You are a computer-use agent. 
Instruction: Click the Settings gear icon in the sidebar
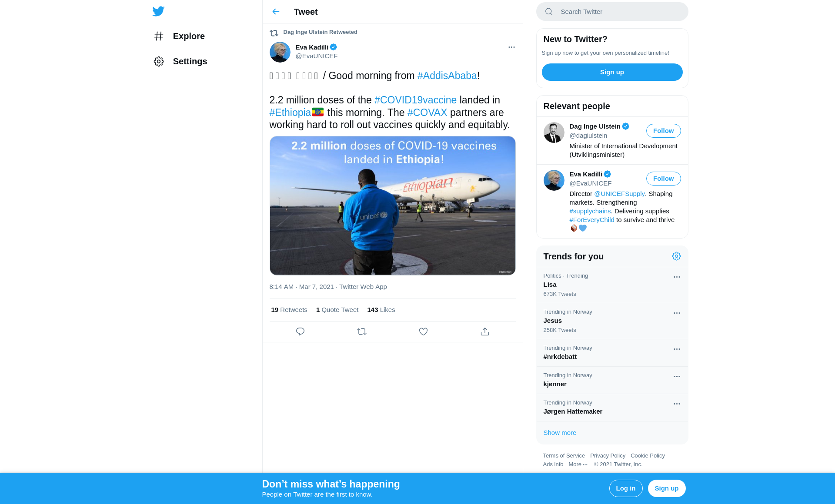click(x=159, y=61)
